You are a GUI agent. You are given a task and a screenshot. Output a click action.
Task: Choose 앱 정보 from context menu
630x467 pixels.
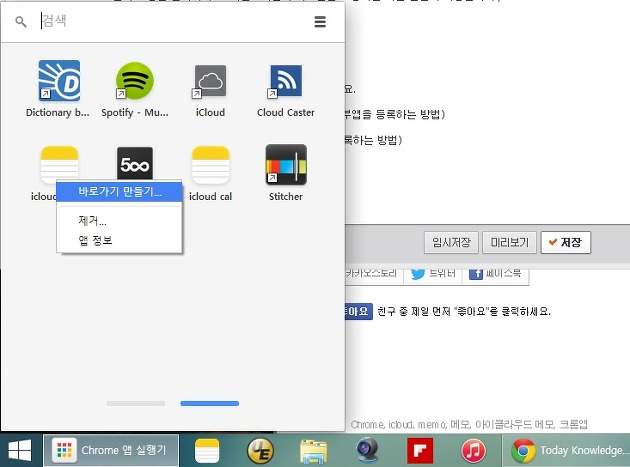119,240
